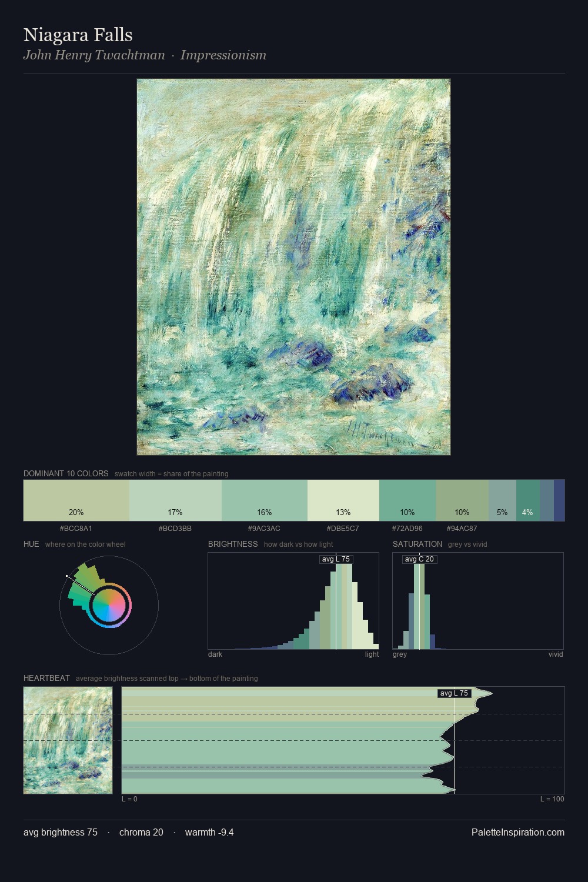Viewport: 588px width, 882px height.
Task: Click the HUE section heading
Action: [31, 544]
